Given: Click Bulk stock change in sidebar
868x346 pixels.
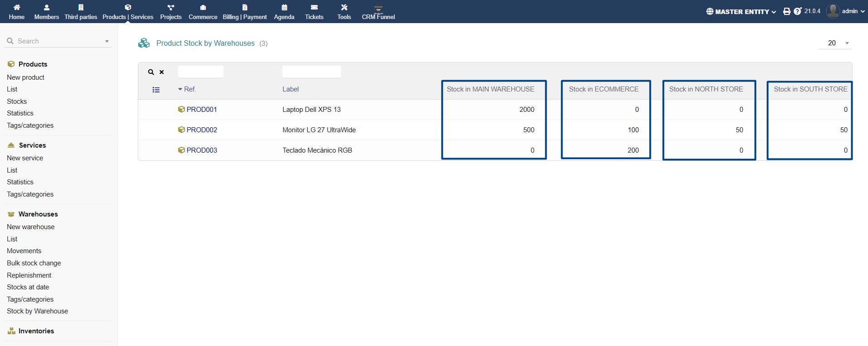Looking at the screenshot, I should [34, 263].
